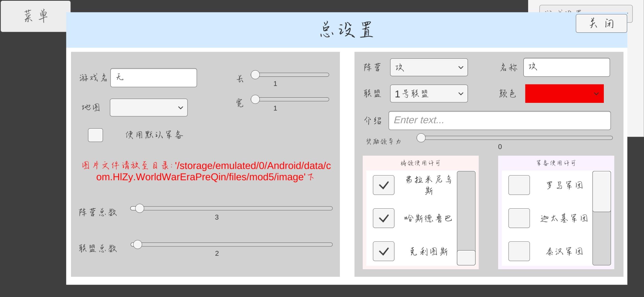The image size is (644, 297).
Task: Open the 菜单 menu button
Action: 36,16
